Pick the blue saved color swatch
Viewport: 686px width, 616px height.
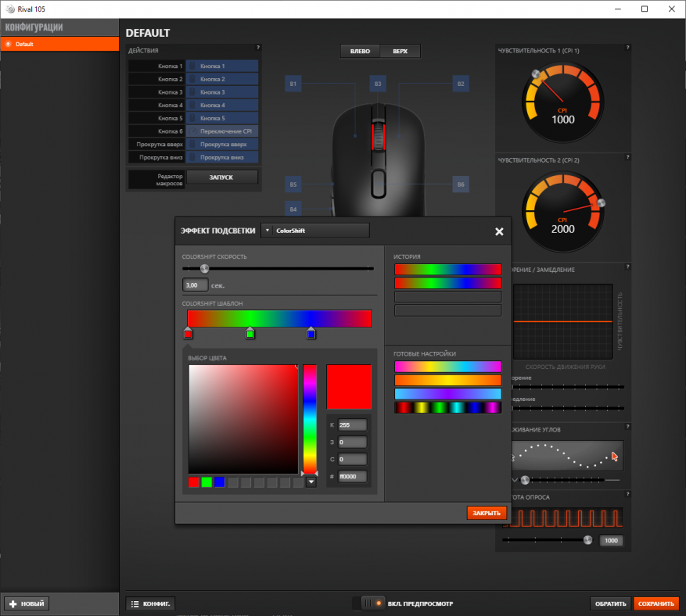coord(220,482)
